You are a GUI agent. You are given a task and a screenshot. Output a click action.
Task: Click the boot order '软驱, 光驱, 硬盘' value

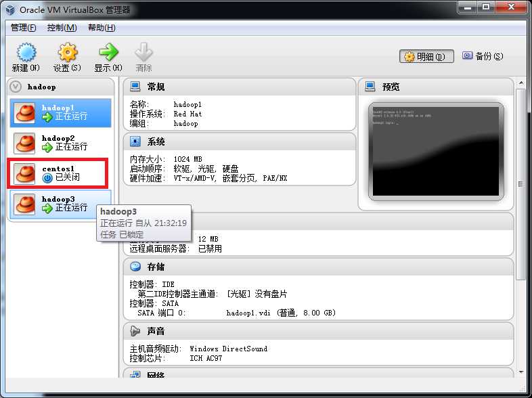(206, 169)
